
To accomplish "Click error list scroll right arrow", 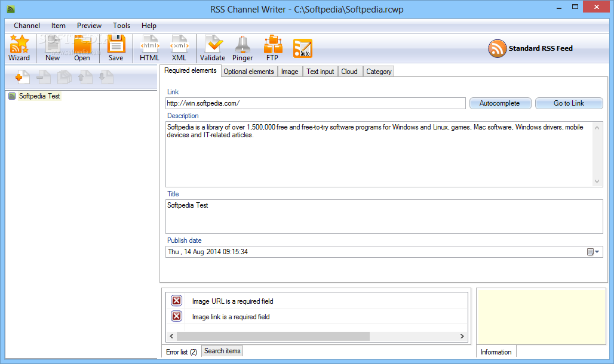I will pos(462,336).
